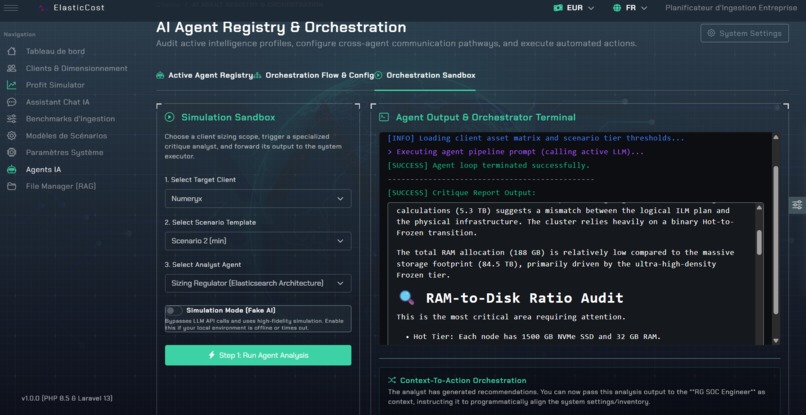Image resolution: width=806 pixels, height=415 pixels.
Task: Select Agents IA in the navigation
Action: 44,169
